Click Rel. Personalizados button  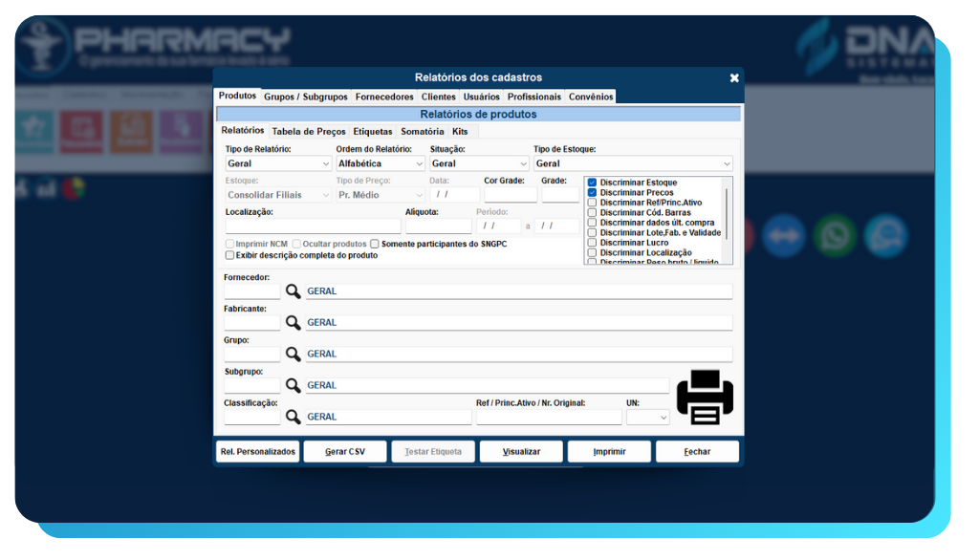[258, 451]
